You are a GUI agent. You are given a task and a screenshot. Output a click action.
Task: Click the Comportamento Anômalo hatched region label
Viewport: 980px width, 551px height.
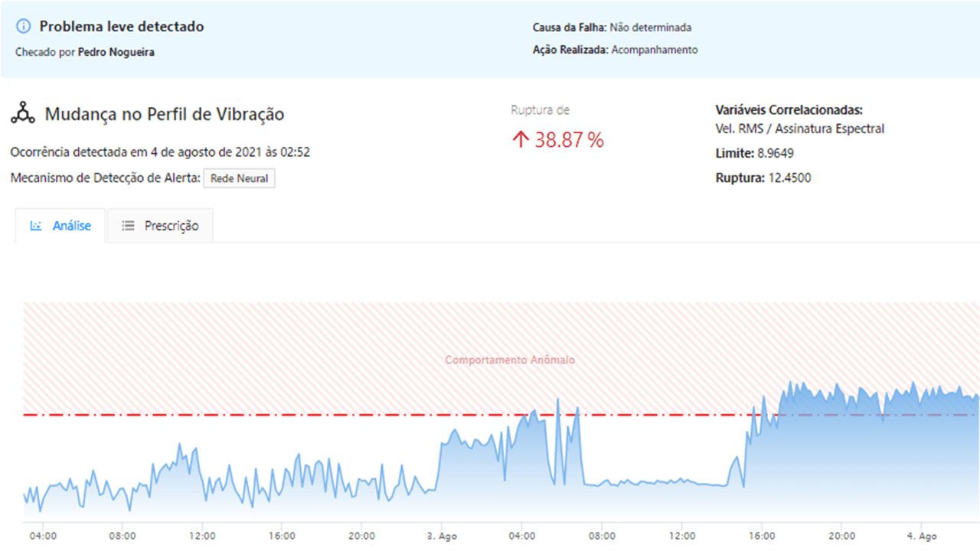click(511, 359)
